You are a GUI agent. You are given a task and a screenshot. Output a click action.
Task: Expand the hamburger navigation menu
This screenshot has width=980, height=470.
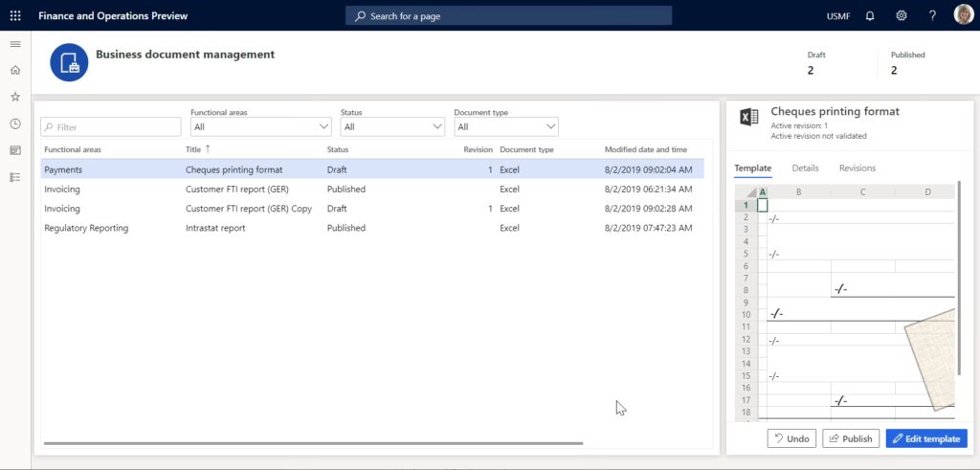15,44
